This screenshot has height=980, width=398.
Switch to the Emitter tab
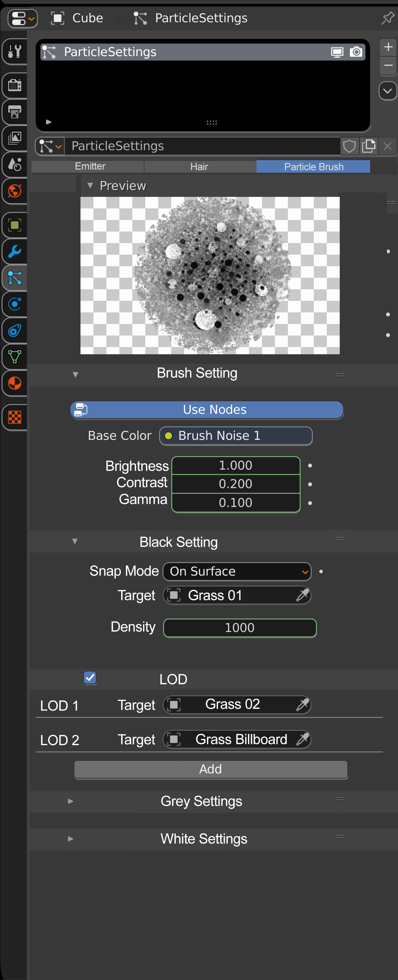pyautogui.click(x=88, y=167)
